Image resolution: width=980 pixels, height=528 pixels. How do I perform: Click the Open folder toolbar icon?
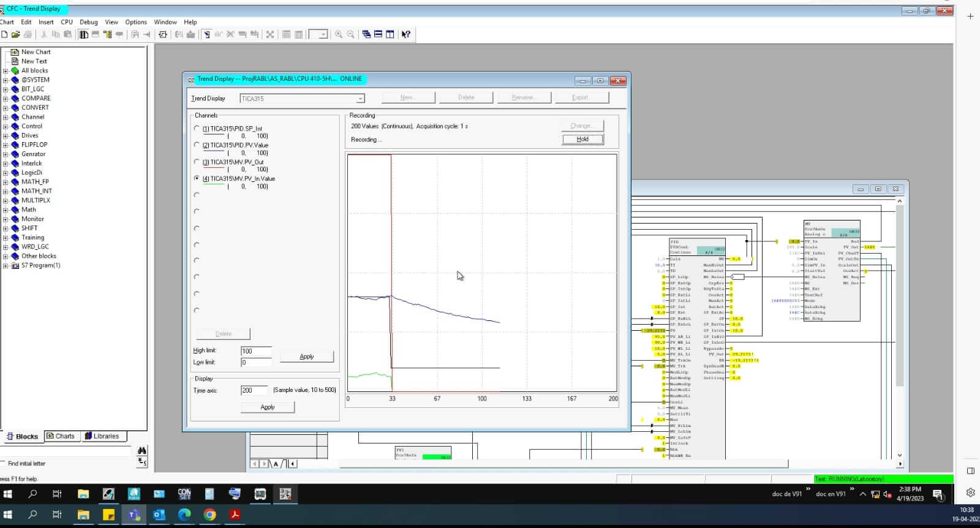[x=16, y=34]
